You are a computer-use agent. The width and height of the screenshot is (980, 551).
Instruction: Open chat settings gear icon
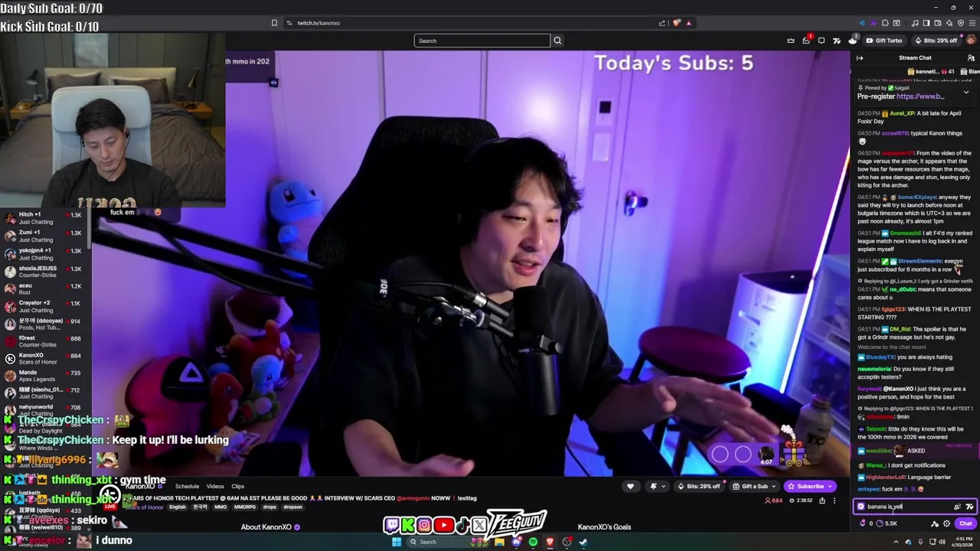946,523
